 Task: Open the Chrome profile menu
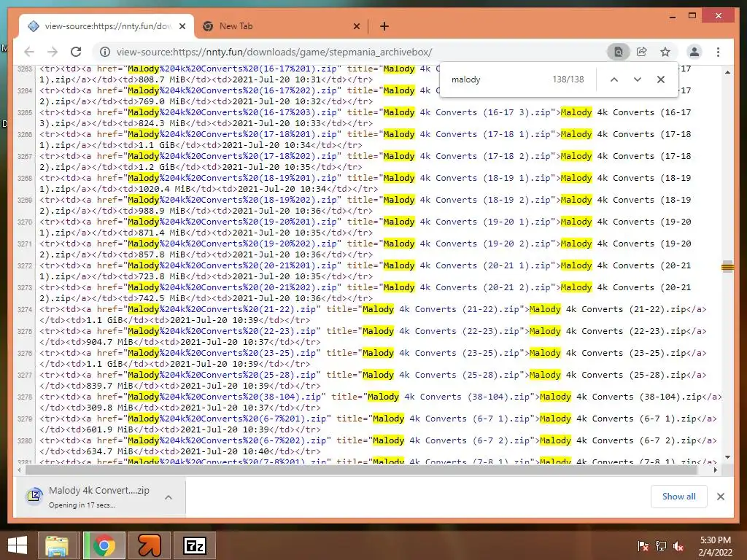click(x=694, y=52)
